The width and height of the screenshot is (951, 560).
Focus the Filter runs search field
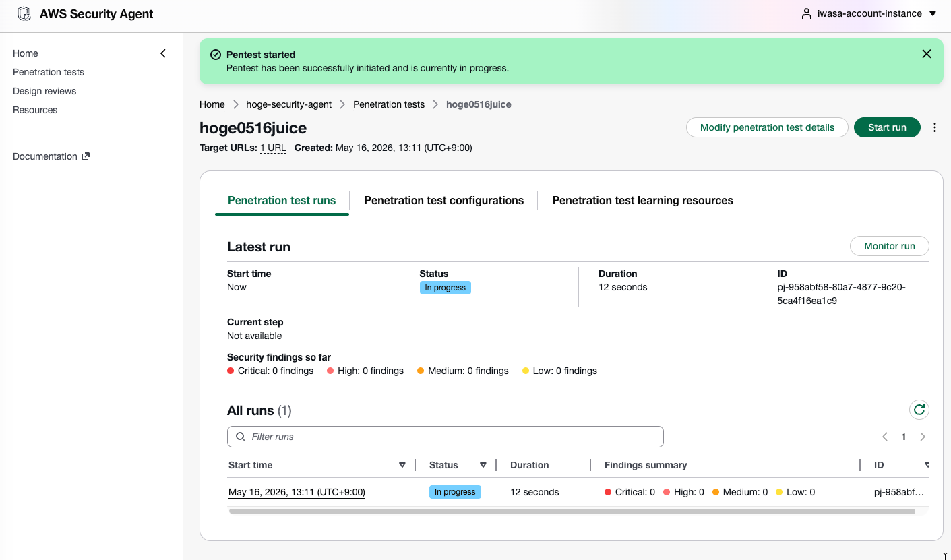(446, 437)
